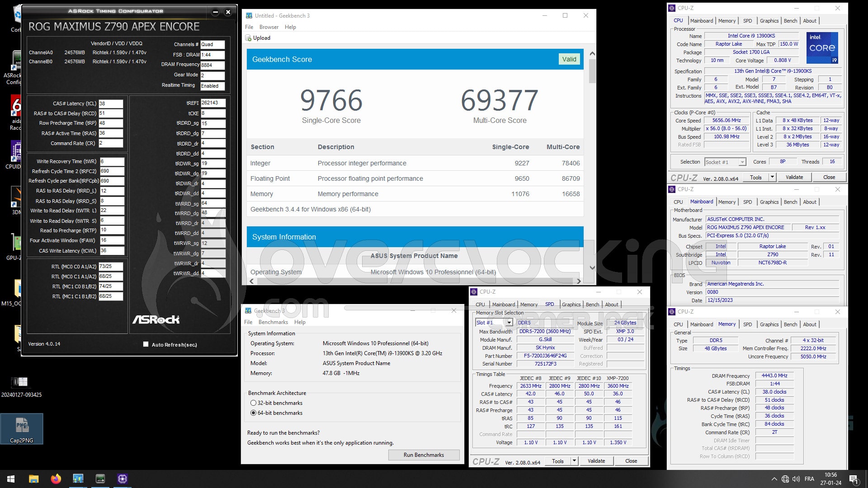Switch to Geekbench via its taskbar icon

(78, 479)
